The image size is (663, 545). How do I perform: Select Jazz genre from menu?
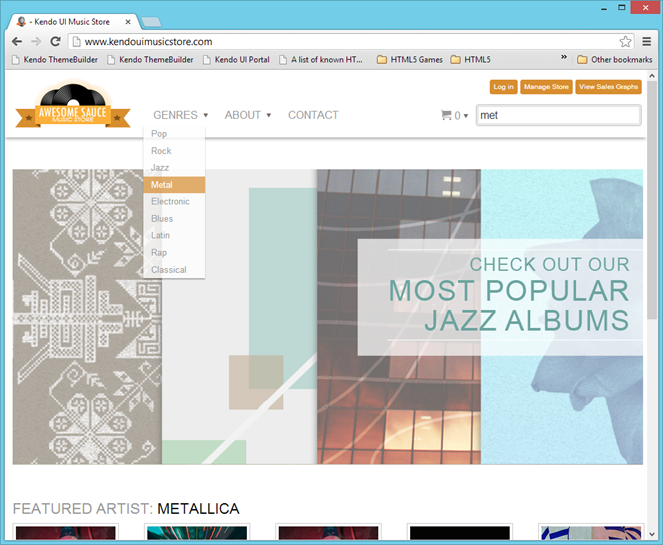click(174, 168)
